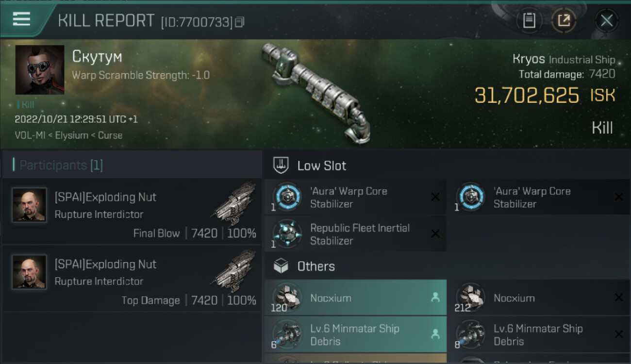Click X mark on Republic Fleet Inertial Stabilizer
Image resolution: width=631 pixels, height=364 pixels.
435,234
